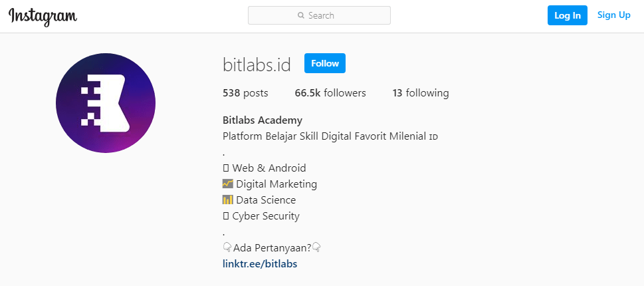Screen dimensions: 644x286
Task: Click the square icon beside Cyber Security
Action: (x=226, y=215)
